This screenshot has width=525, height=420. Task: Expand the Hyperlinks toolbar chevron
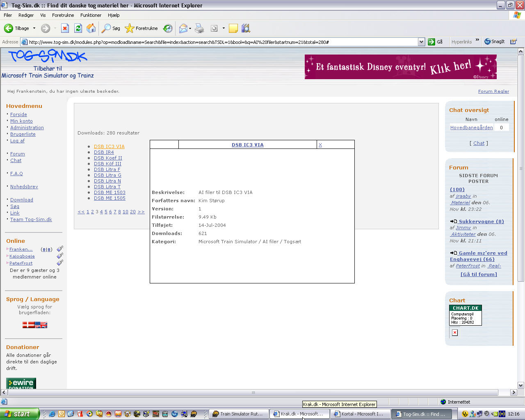477,40
